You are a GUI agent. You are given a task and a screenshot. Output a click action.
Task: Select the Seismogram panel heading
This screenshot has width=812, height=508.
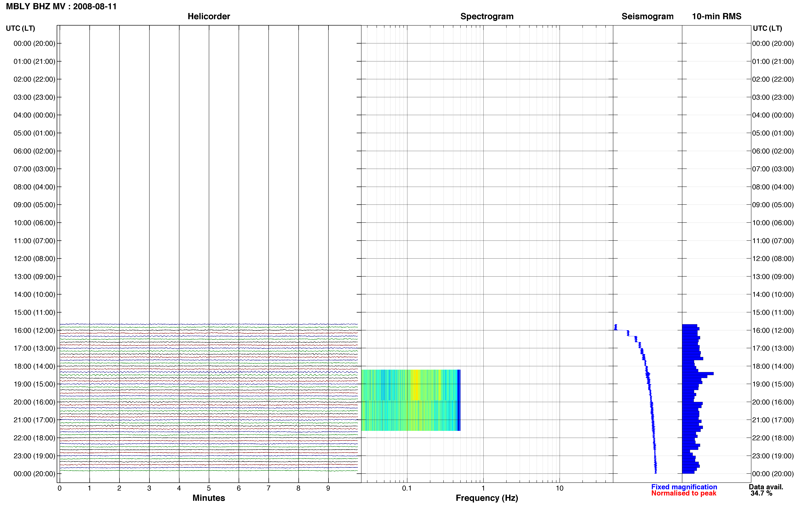648,16
